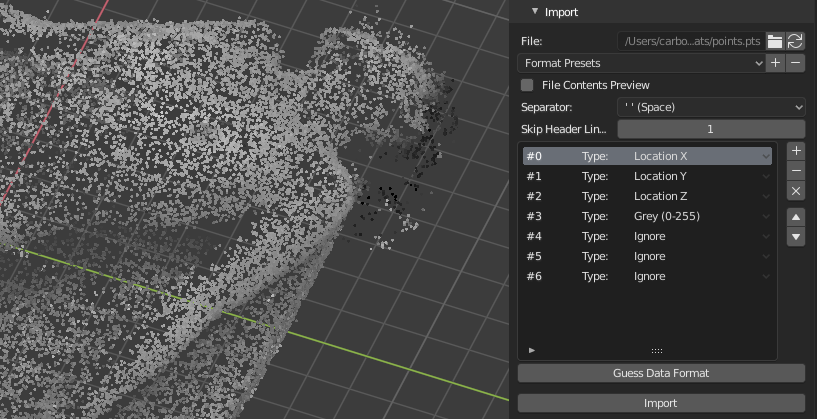Image resolution: width=817 pixels, height=419 pixels.
Task: Change the type of column #4 Ignore
Action: (701, 236)
